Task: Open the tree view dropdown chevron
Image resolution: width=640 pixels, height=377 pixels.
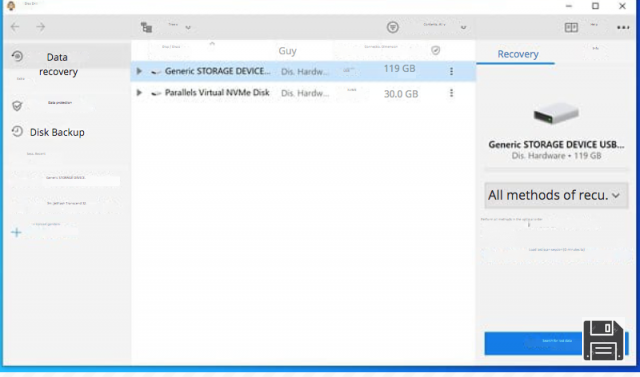Action: 188,28
